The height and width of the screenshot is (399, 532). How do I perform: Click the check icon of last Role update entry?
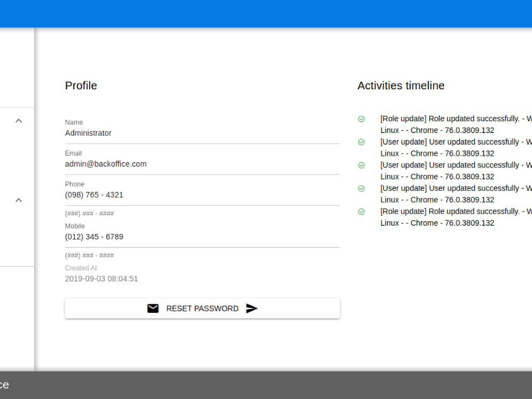(361, 212)
